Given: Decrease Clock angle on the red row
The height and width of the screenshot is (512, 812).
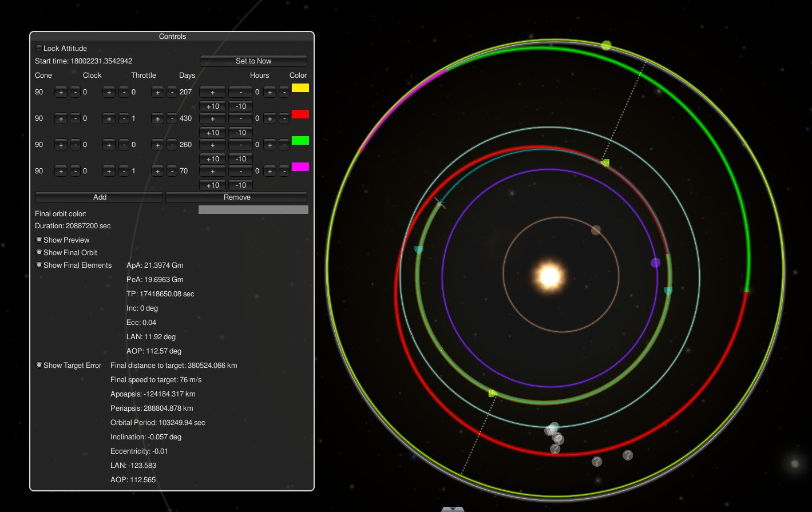Looking at the screenshot, I should coord(123,118).
